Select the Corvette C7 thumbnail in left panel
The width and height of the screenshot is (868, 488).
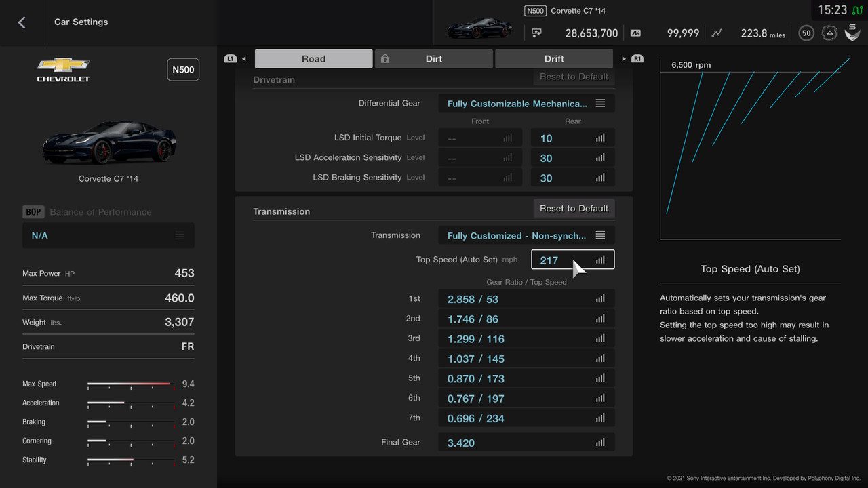(108, 141)
